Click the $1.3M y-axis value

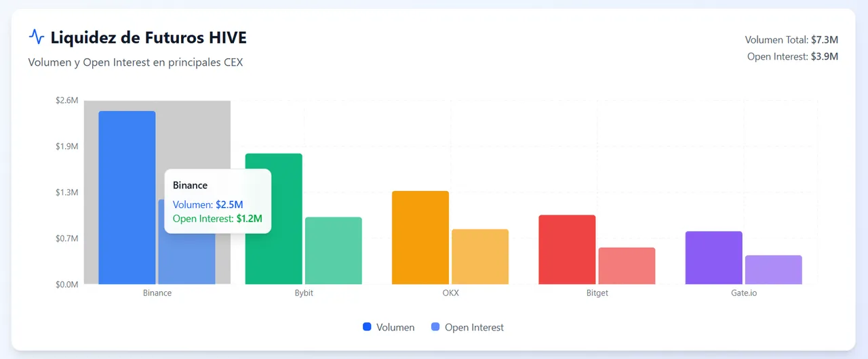pos(67,192)
